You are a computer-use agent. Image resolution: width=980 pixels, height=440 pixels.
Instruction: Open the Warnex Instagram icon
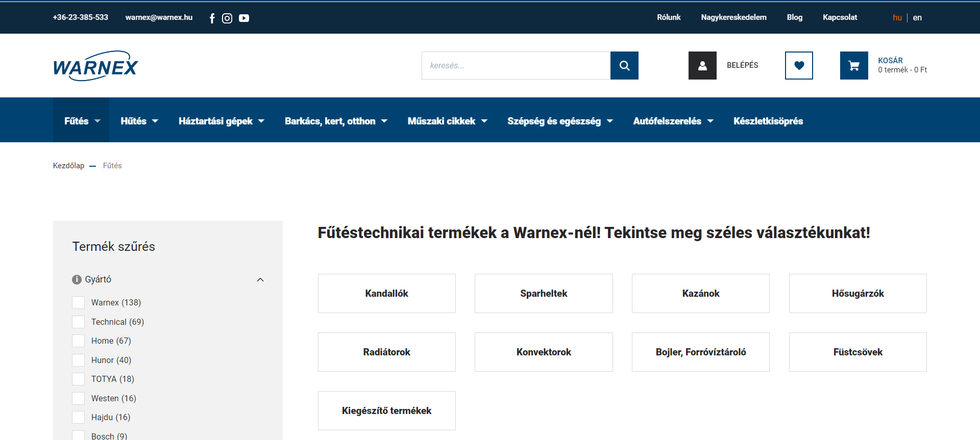(227, 18)
